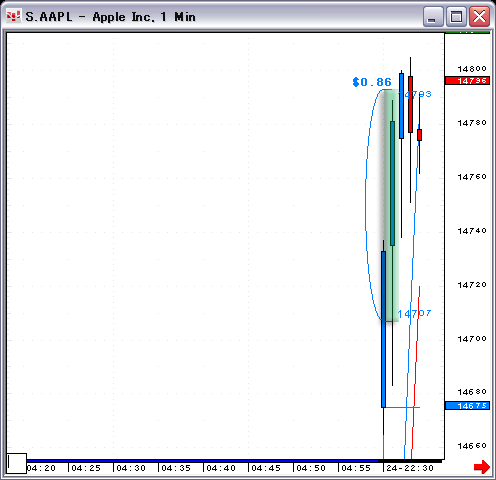Close the AAPL chart window
Image resolution: width=496 pixels, height=480 pixels.
point(480,16)
